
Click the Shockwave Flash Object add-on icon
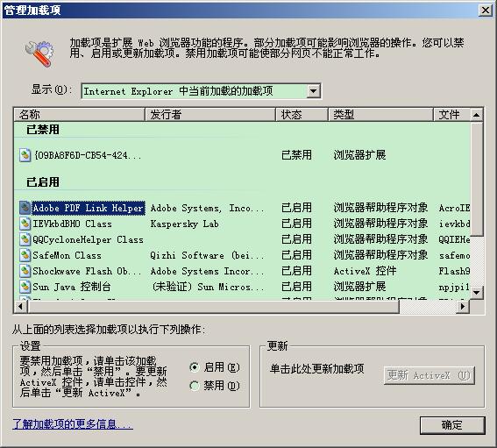25,271
